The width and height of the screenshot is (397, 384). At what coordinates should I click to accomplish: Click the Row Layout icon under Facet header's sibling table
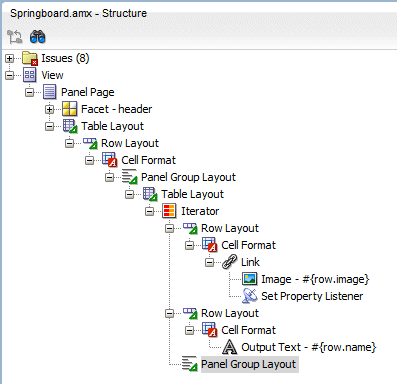(x=90, y=143)
